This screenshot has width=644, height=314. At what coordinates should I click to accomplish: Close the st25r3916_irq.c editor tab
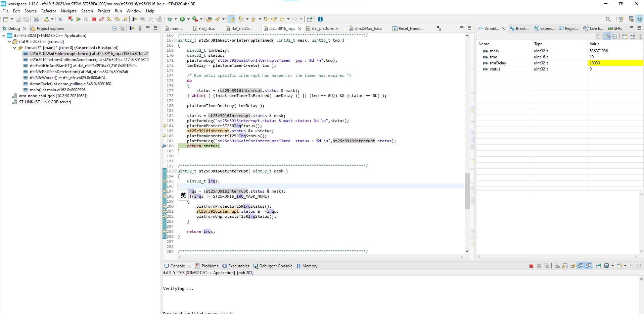(300, 29)
